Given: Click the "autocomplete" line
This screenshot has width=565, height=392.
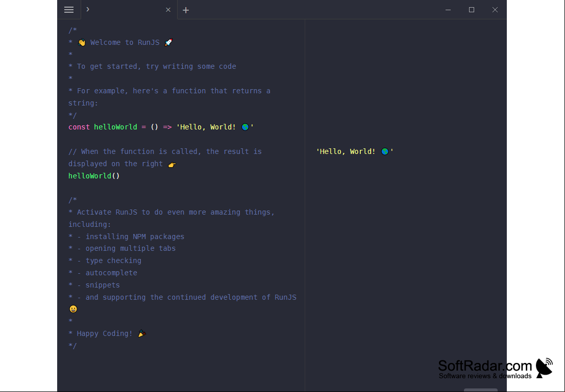Looking at the screenshot, I should pyautogui.click(x=103, y=273).
